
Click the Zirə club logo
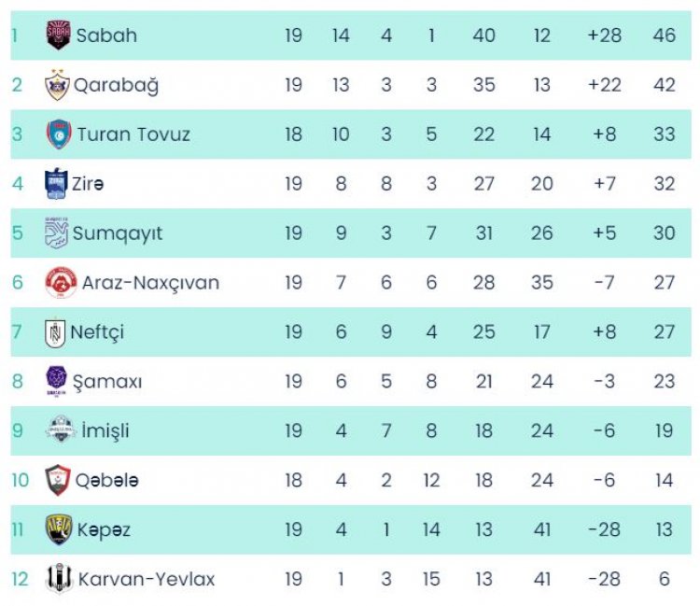pyautogui.click(x=56, y=184)
